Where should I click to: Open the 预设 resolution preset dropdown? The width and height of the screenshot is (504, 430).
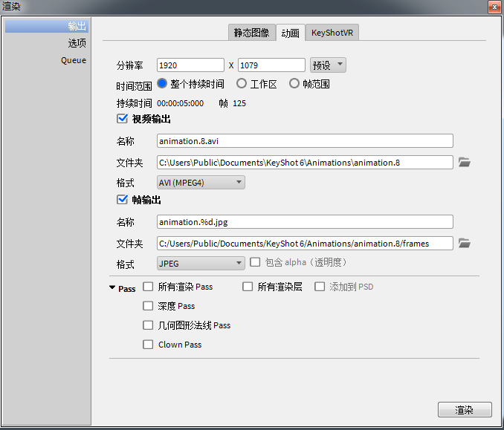click(x=328, y=65)
